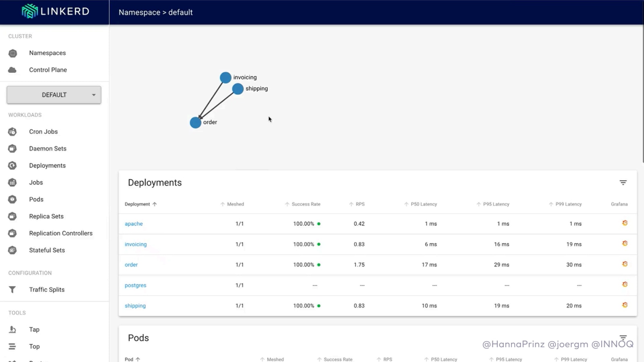Select the Replication Controllers icon
644x362 pixels.
(12, 233)
